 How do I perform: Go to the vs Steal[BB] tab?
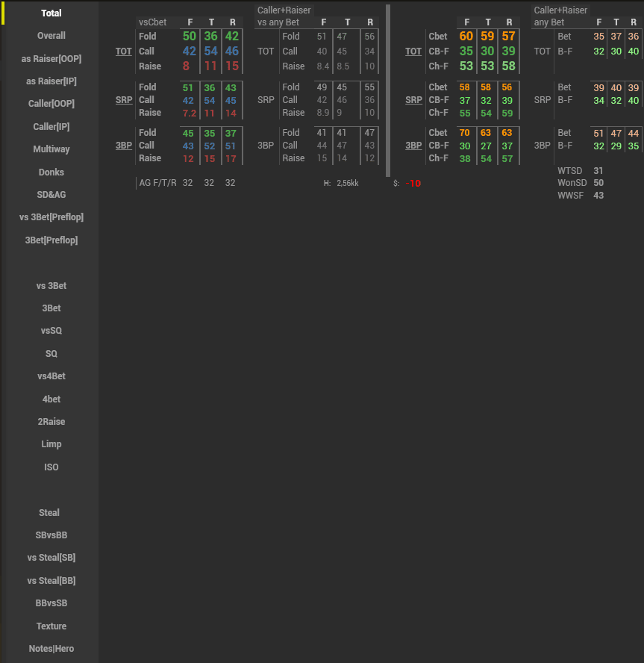click(51, 581)
